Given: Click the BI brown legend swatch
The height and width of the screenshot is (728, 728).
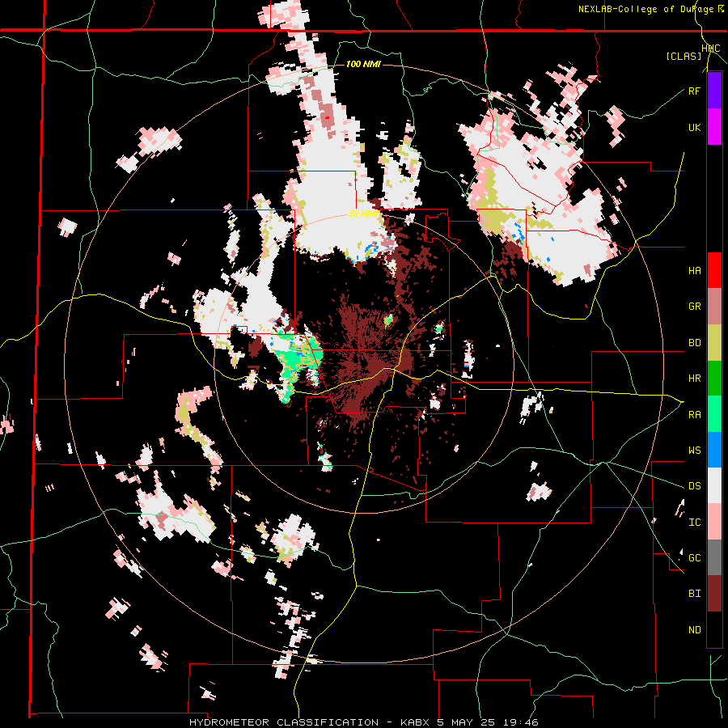Looking at the screenshot, I should 714,594.
